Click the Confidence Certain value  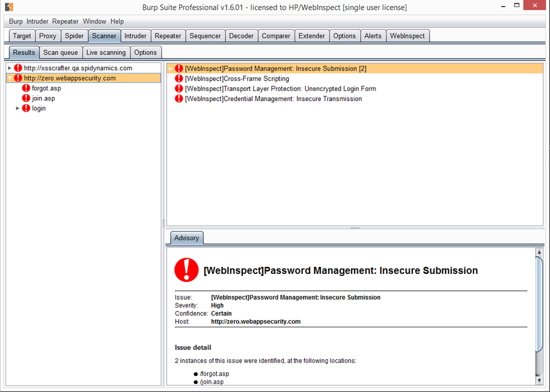pyautogui.click(x=221, y=314)
